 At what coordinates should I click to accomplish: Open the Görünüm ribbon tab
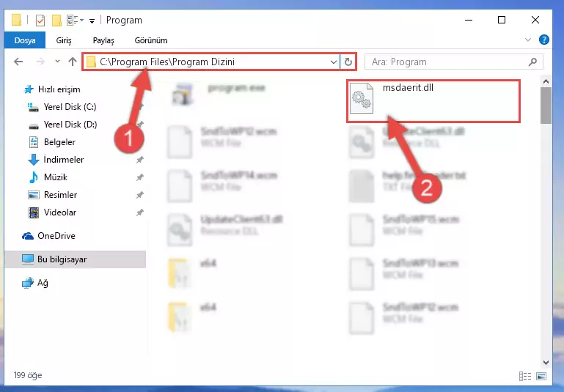(151, 40)
